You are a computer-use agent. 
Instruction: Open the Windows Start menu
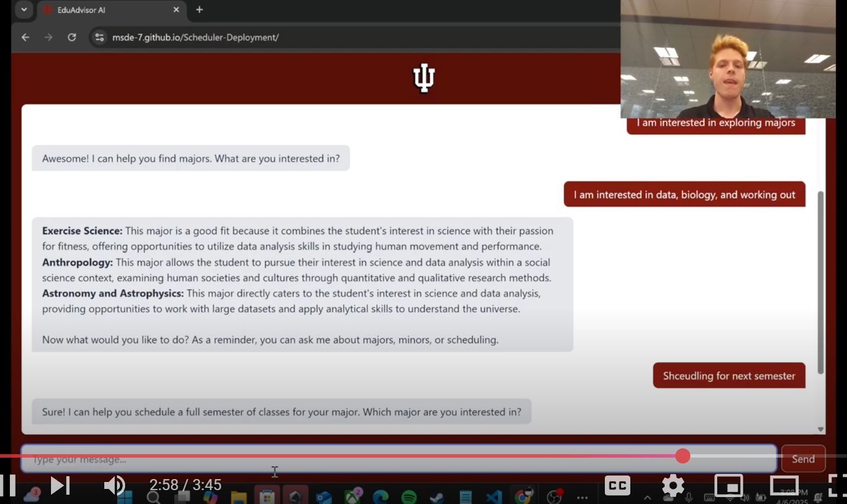tap(125, 497)
